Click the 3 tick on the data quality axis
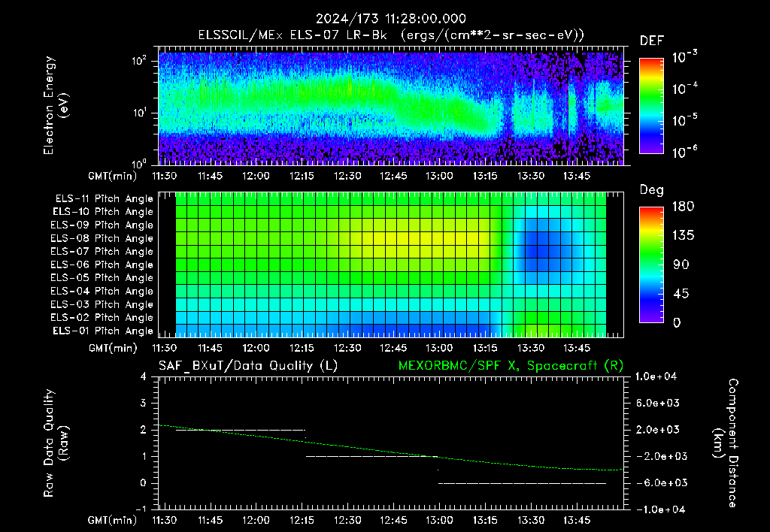The image size is (770, 532). click(x=144, y=403)
